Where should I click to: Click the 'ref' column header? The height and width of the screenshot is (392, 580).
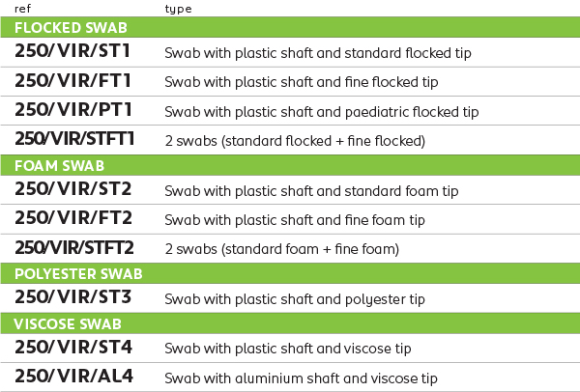click(22, 9)
